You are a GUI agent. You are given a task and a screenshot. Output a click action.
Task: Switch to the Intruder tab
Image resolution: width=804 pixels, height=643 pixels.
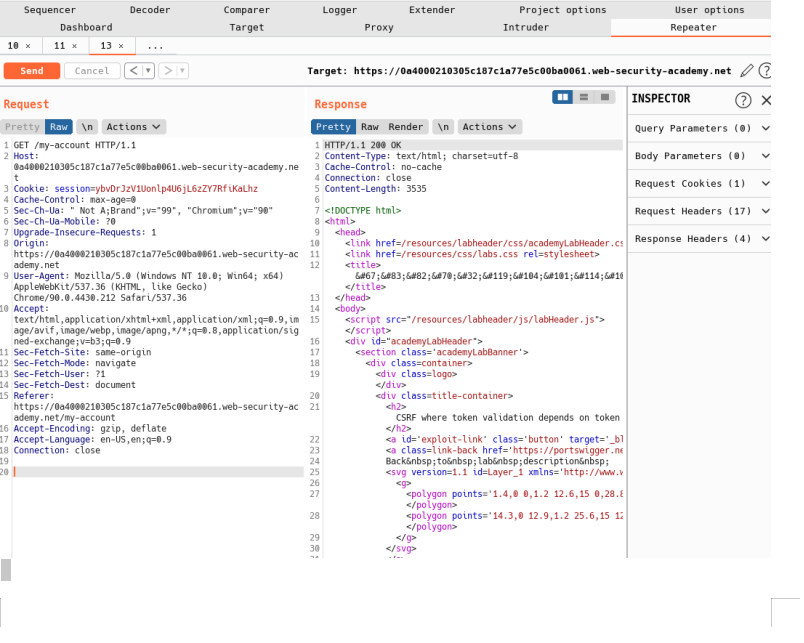pyautogui.click(x=526, y=27)
